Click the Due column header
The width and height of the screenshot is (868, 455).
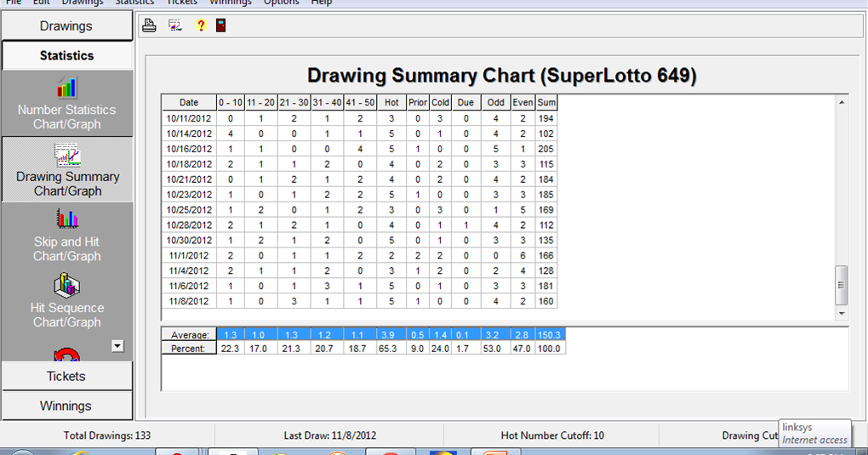(x=465, y=102)
